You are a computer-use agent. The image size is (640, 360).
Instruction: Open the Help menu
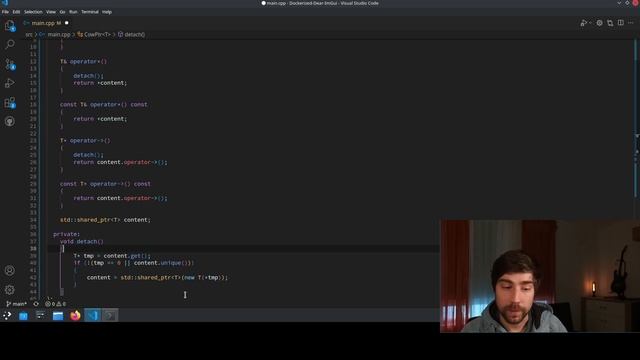107,12
